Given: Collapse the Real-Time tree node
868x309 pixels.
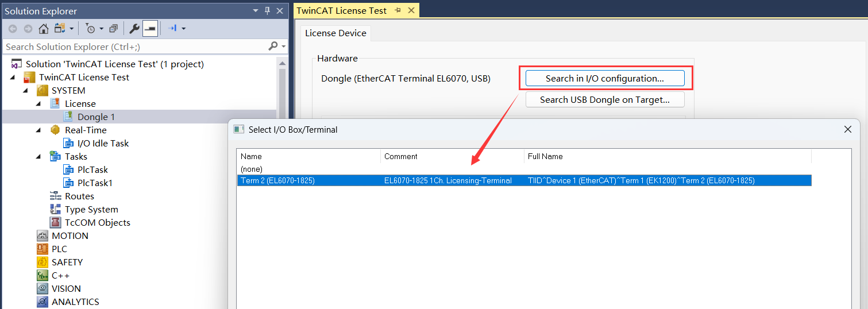Looking at the screenshot, I should click(38, 130).
